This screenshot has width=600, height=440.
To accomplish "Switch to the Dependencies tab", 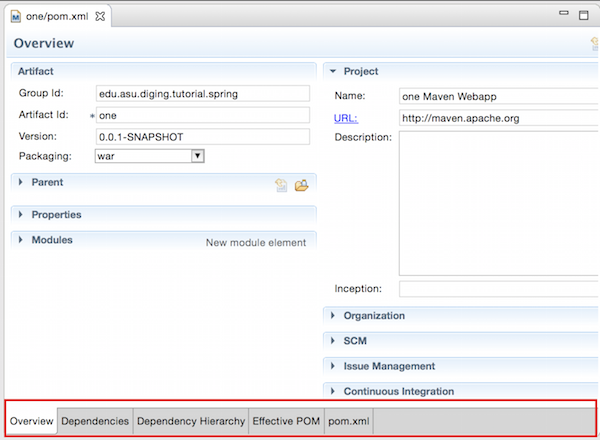I will pyautogui.click(x=95, y=421).
